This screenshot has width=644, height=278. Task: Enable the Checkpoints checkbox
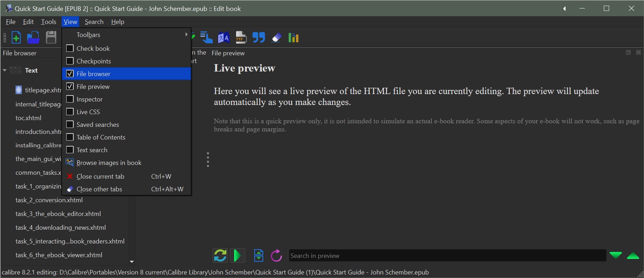point(70,61)
